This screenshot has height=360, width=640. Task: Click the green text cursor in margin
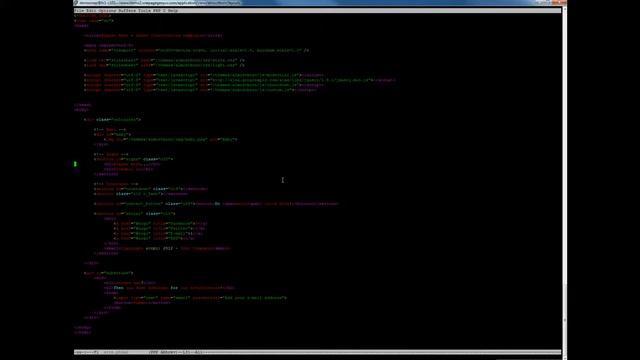75,164
